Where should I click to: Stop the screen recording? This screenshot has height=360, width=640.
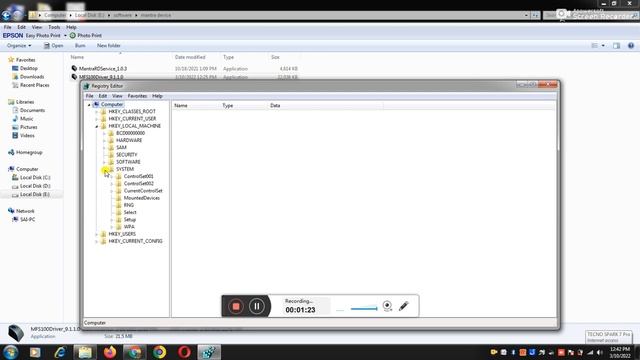[x=236, y=306]
